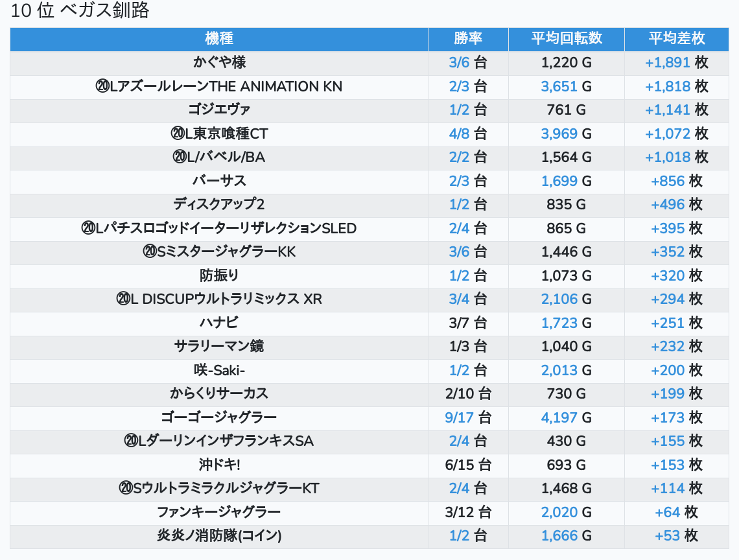Click the 4/8 win rate link
This screenshot has height=560, width=739.
coord(459,134)
